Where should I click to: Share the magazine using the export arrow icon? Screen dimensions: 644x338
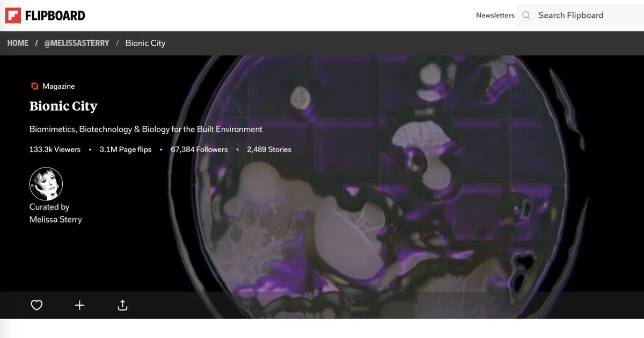coord(122,305)
